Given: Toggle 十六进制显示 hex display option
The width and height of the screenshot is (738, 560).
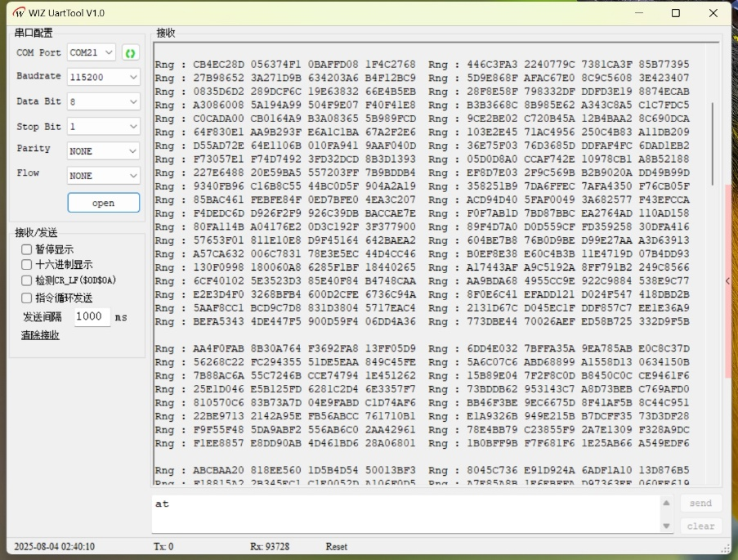Looking at the screenshot, I should point(27,265).
